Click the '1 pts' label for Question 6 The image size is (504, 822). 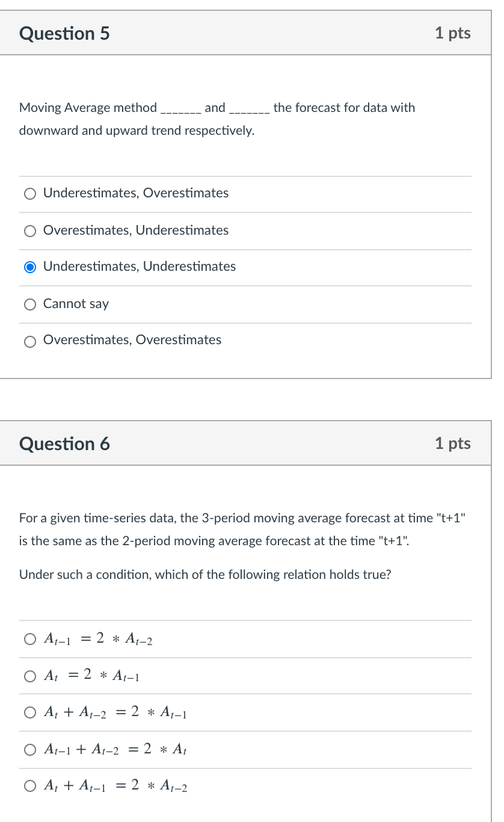(453, 443)
